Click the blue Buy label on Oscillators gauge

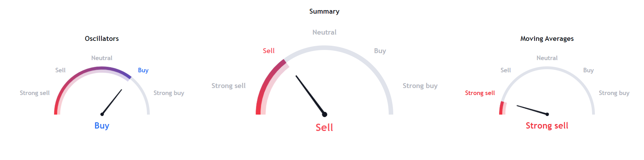coord(143,70)
